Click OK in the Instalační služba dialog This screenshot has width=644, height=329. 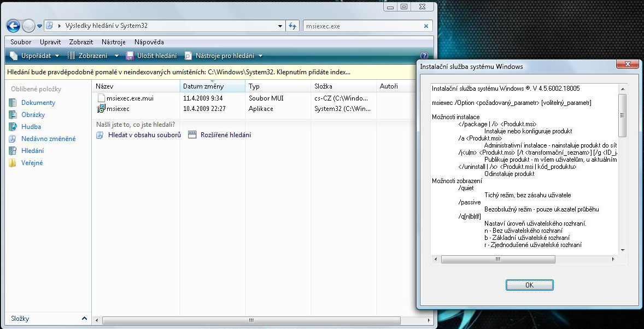[529, 285]
